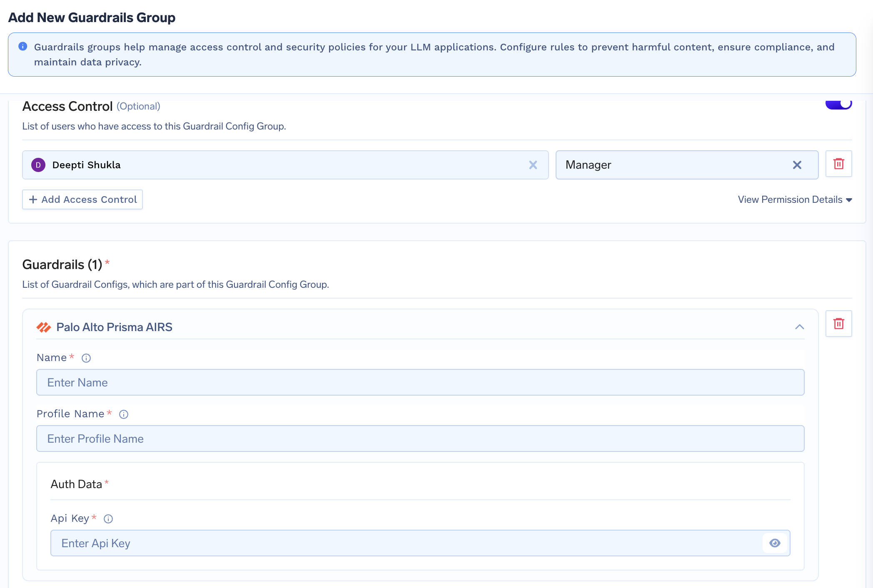This screenshot has width=873, height=588.
Task: Show info for the Api Key field
Action: (108, 519)
